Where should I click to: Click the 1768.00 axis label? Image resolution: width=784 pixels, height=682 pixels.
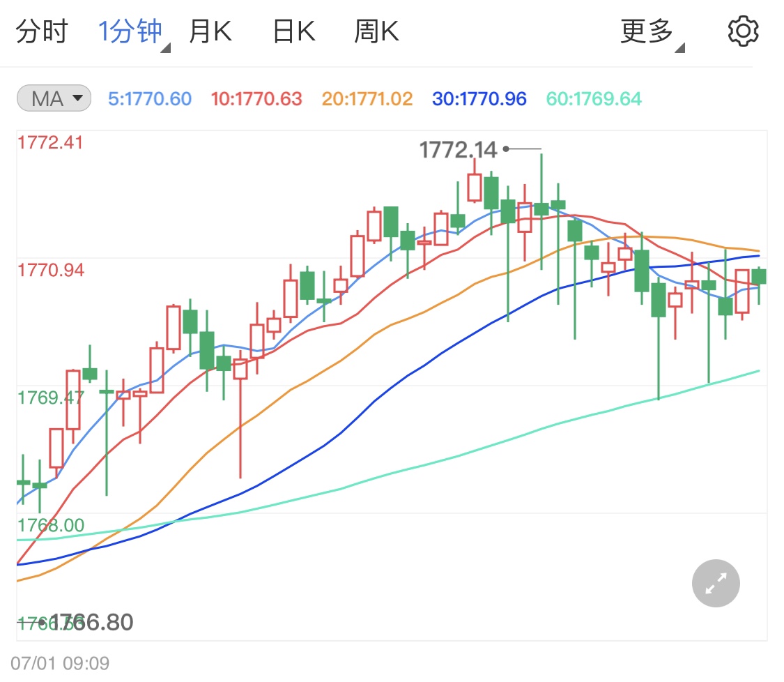click(x=51, y=525)
